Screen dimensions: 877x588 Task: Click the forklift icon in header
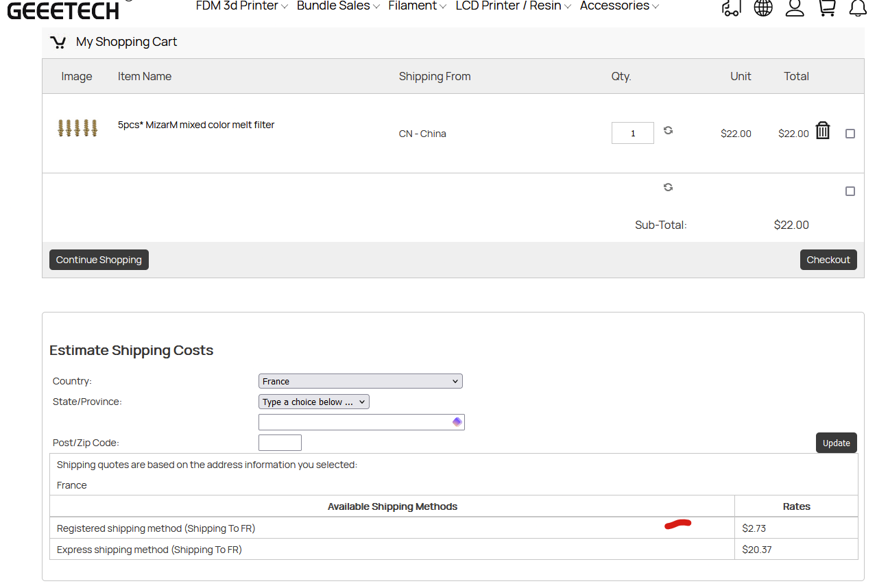point(732,8)
